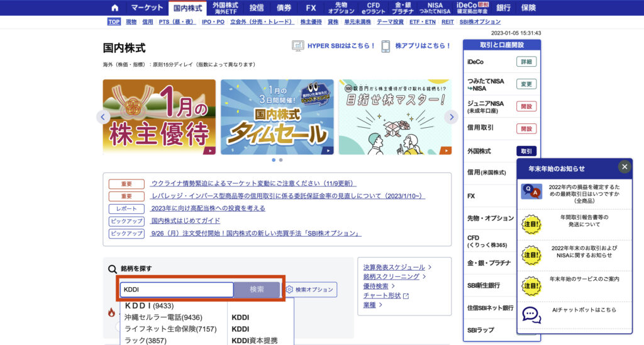Go to the home icon in top navigation
The height and width of the screenshot is (345, 644).
click(115, 8)
